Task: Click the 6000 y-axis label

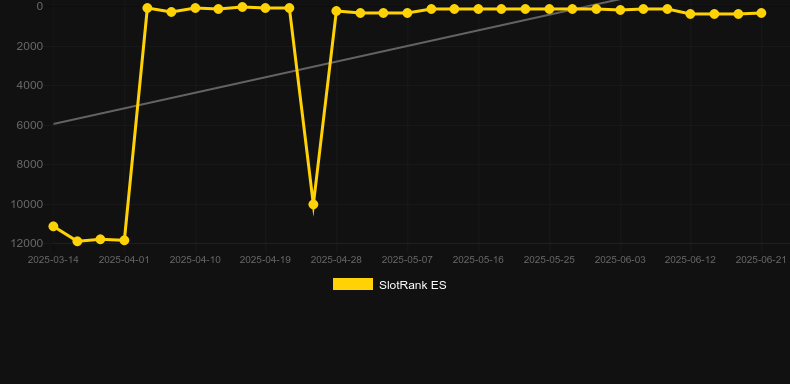Action: [30, 125]
